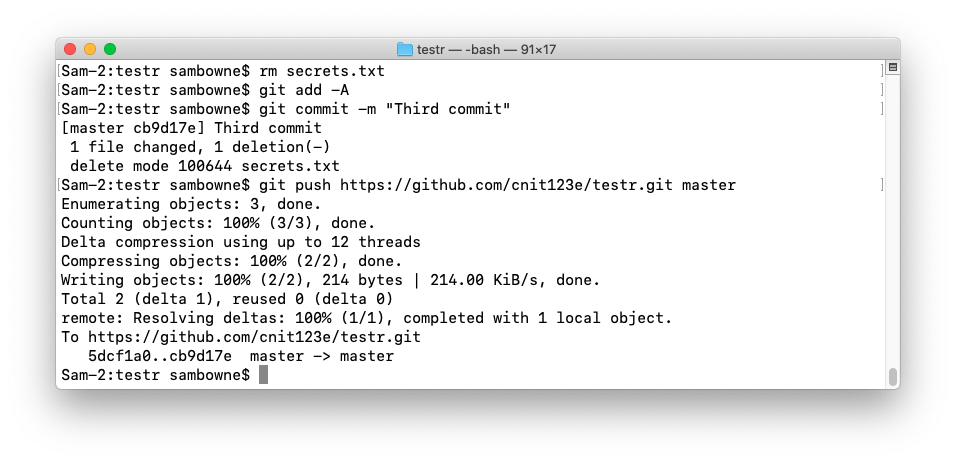The image size is (956, 463).
Task: Click the bracket mark right of git commit line
Action: tap(882, 109)
